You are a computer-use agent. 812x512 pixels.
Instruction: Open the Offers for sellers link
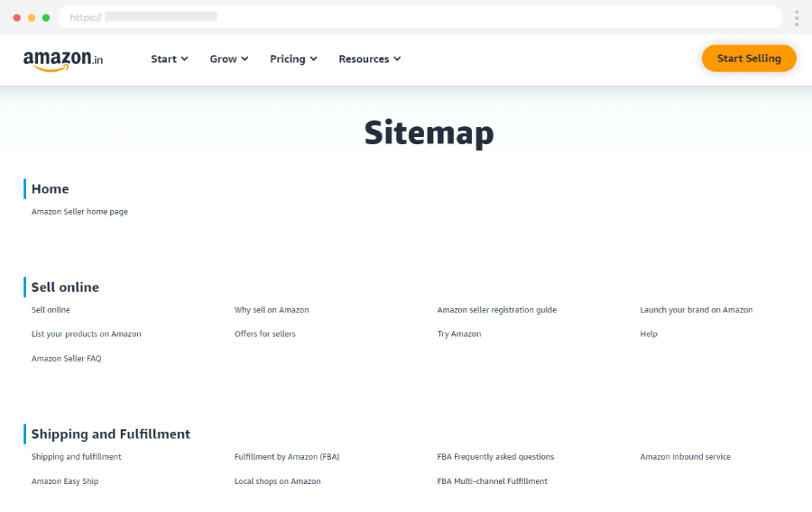[264, 334]
